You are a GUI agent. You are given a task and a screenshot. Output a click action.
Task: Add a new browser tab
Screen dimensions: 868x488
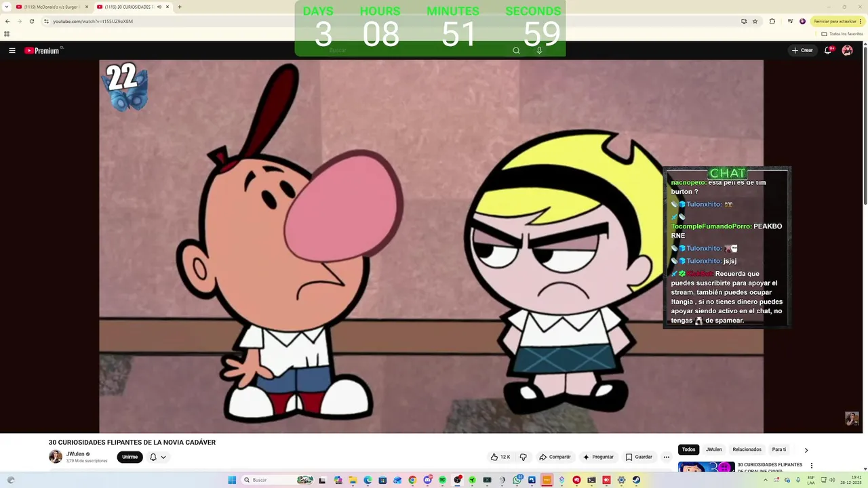tap(179, 7)
